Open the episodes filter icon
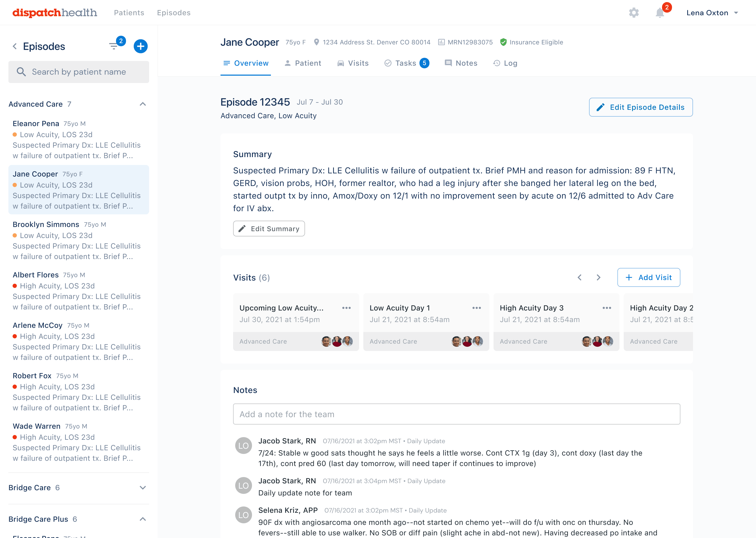The height and width of the screenshot is (538, 756). [114, 46]
